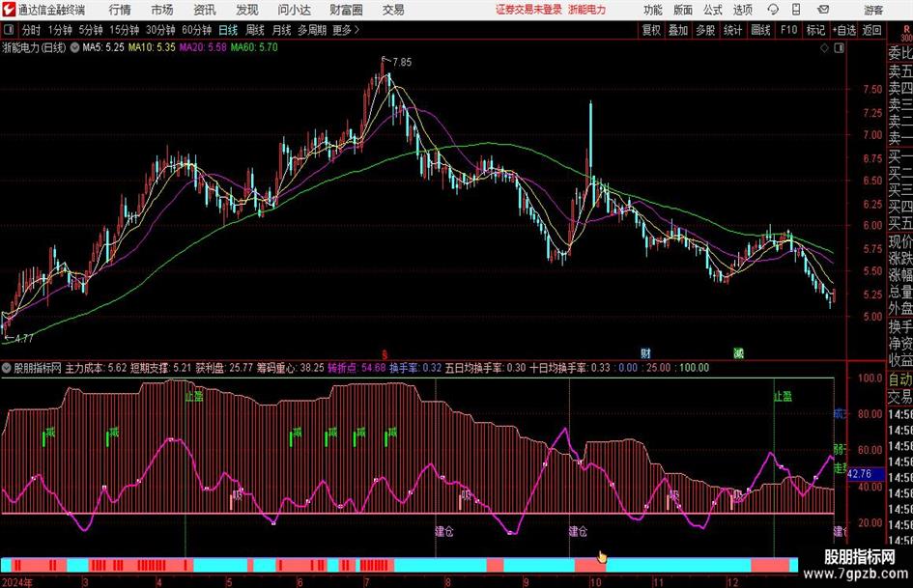Open the mobile phone icon in title bar
Image resolution: width=913 pixels, height=588 pixels.
click(x=796, y=10)
